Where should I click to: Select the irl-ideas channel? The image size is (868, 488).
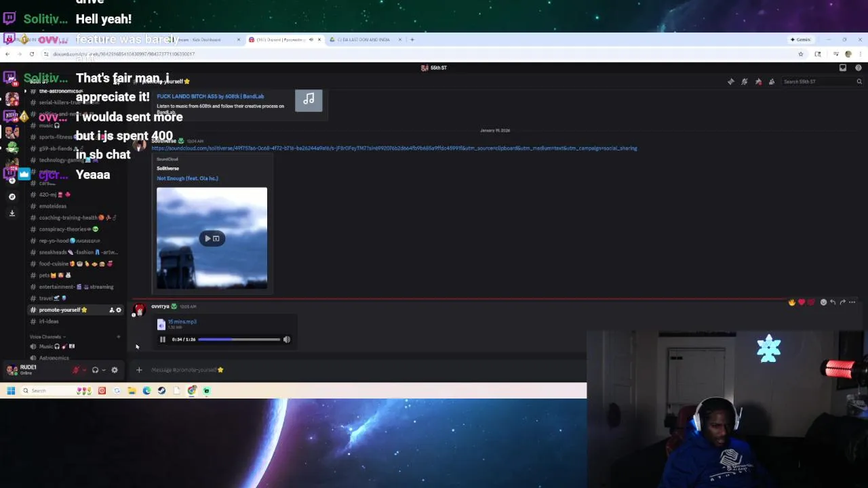[75, 321]
